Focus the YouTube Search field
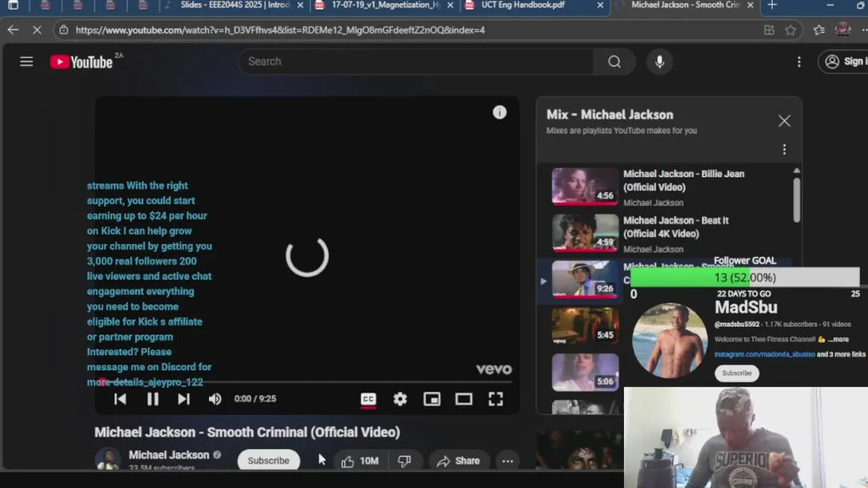The height and width of the screenshot is (488, 868). click(416, 62)
